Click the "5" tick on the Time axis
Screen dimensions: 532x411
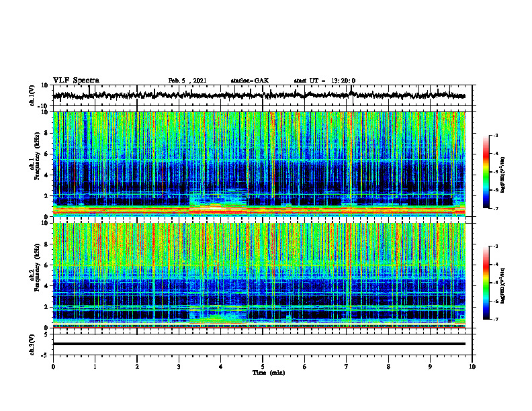tap(263, 367)
